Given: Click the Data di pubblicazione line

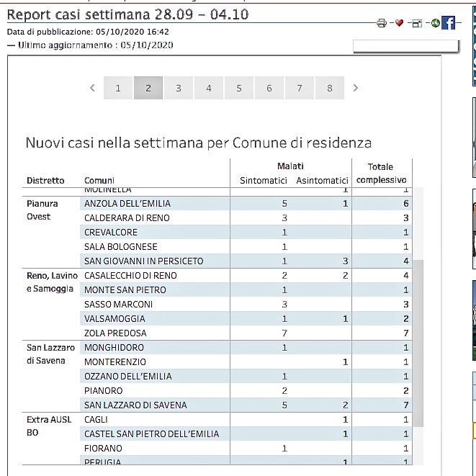Looking at the screenshot, I should point(88,32).
